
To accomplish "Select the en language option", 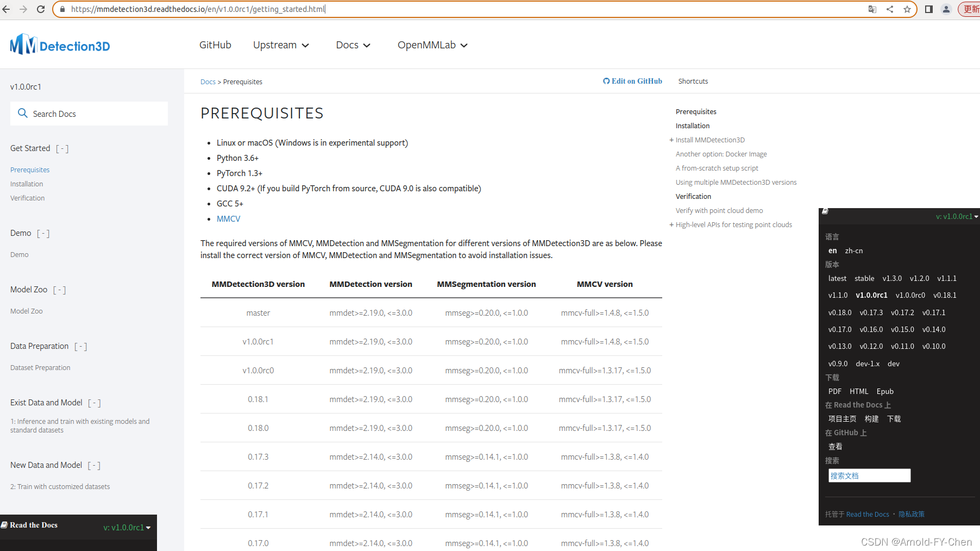I will pyautogui.click(x=832, y=251).
